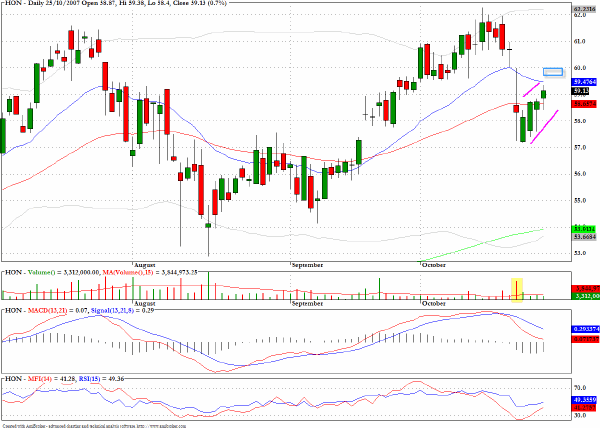Click October label under the price chart

pyautogui.click(x=434, y=265)
